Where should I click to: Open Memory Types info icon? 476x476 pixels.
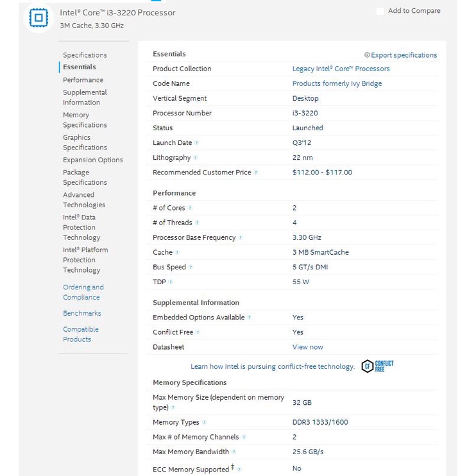point(204,422)
